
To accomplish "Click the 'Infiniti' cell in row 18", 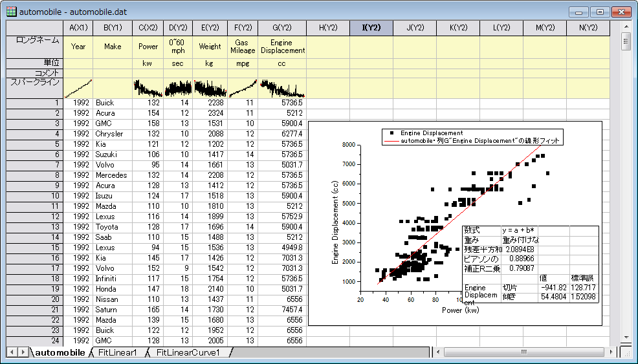I will click(113, 279).
